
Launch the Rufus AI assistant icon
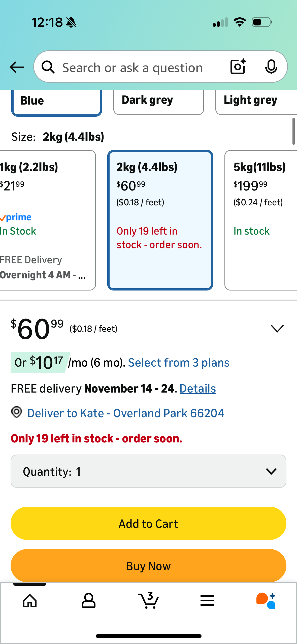(266, 601)
